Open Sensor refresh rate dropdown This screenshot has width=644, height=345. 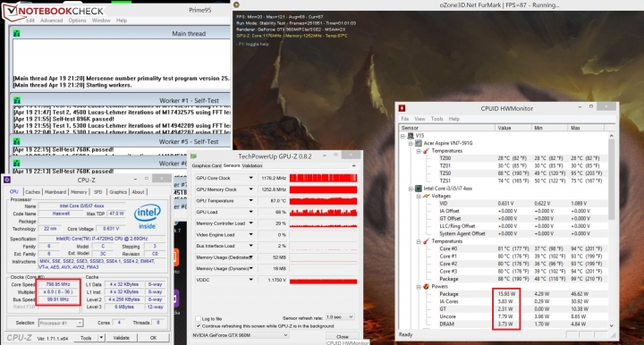351,317
